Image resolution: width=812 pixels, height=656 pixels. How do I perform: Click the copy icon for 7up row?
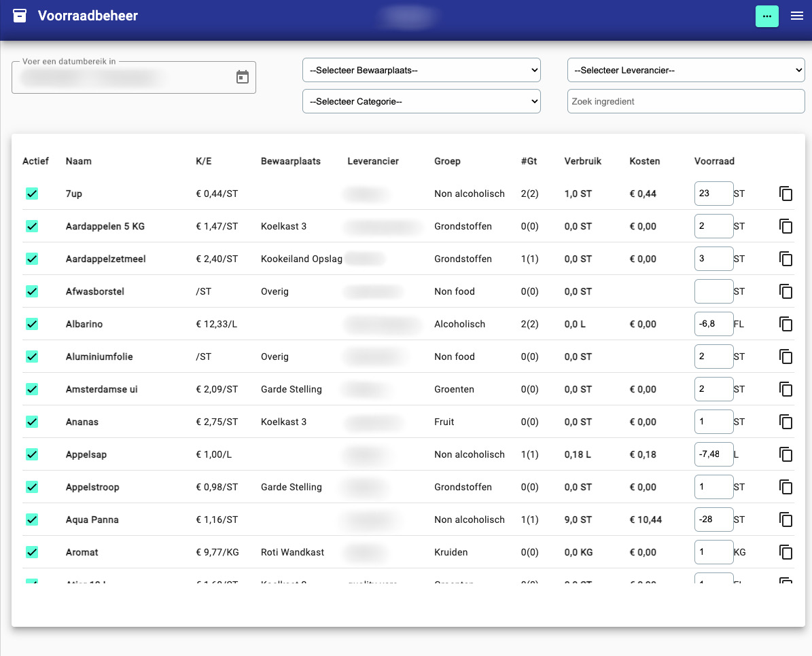coord(785,194)
